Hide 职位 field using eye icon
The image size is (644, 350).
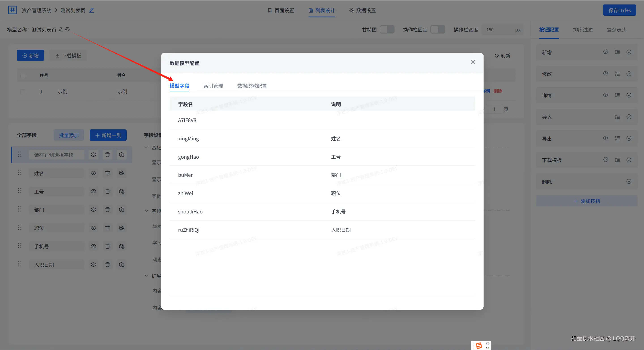click(94, 228)
